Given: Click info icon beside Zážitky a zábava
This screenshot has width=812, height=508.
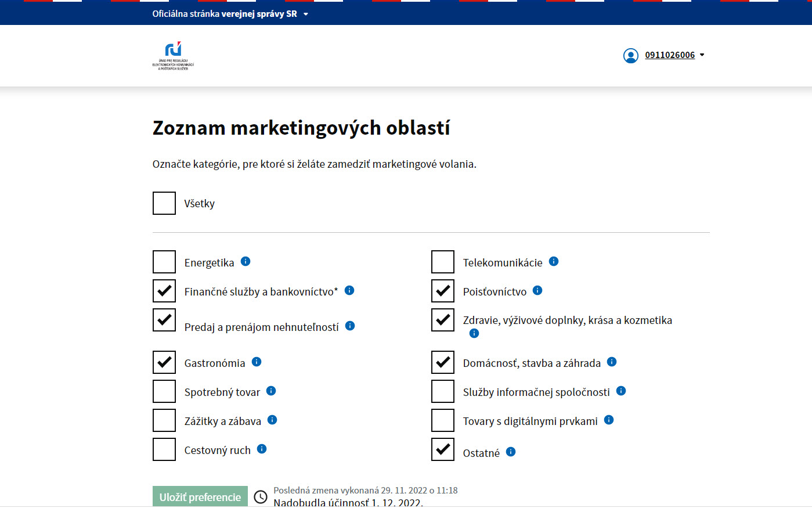Looking at the screenshot, I should (272, 420).
